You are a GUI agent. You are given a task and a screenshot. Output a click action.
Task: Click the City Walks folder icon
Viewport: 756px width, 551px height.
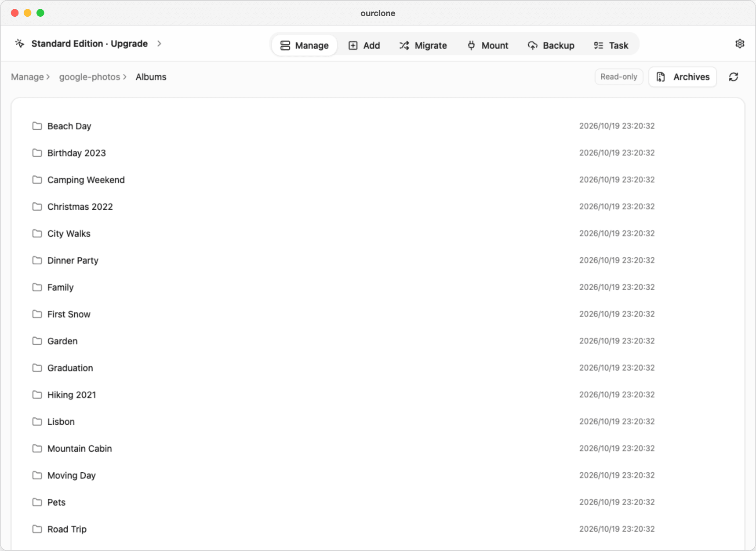[x=37, y=234]
